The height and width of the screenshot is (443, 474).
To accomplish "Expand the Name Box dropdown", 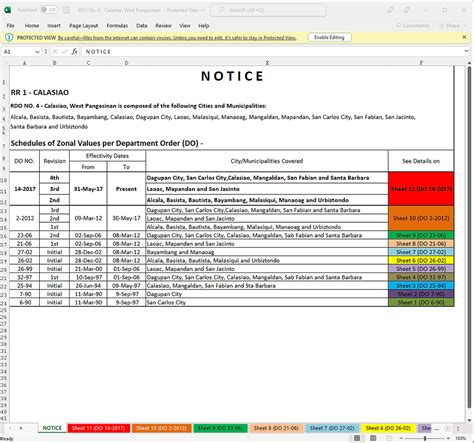I will point(37,52).
